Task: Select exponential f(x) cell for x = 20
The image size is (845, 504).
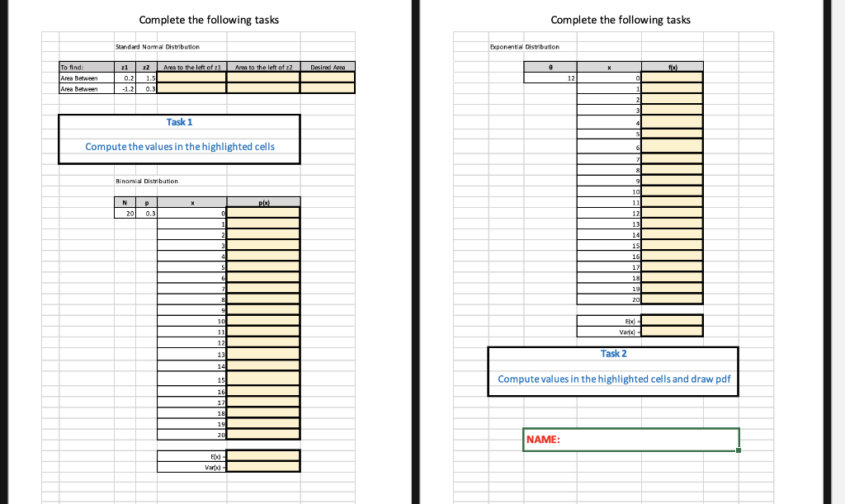Action: point(673,299)
